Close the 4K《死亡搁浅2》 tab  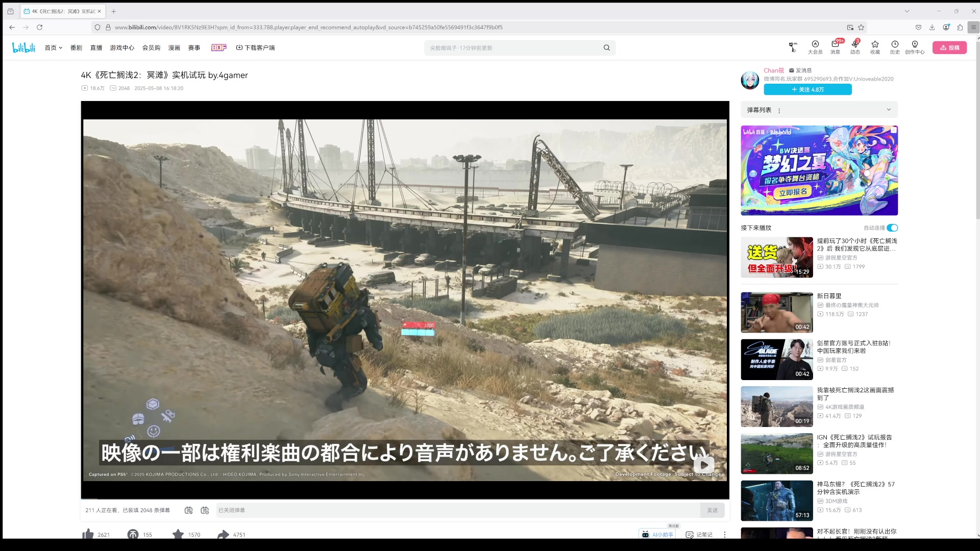(99, 11)
